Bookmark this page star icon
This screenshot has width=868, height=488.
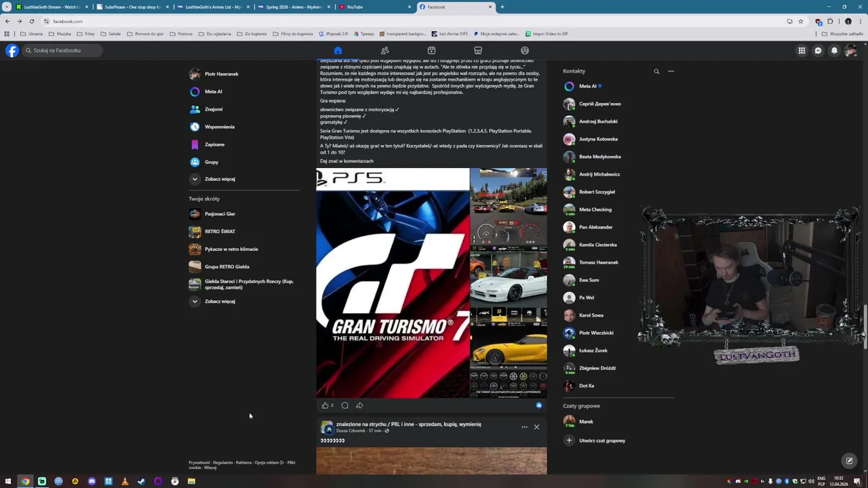tap(801, 21)
